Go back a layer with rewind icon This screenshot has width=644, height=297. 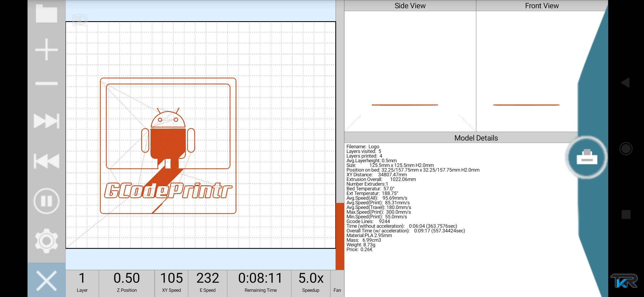click(47, 161)
